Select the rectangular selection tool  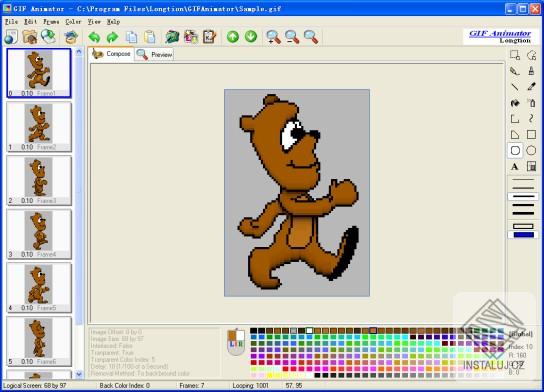coord(515,55)
